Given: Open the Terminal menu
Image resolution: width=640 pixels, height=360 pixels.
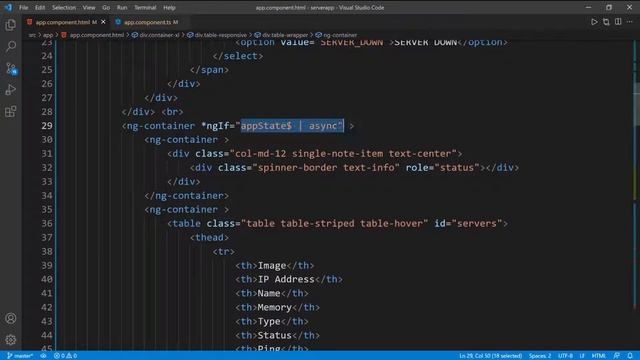Looking at the screenshot, I should [145, 7].
